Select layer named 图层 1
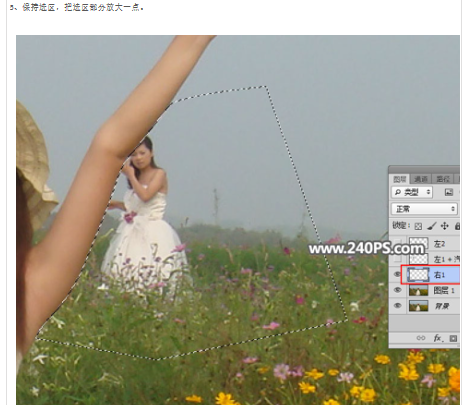 point(444,290)
